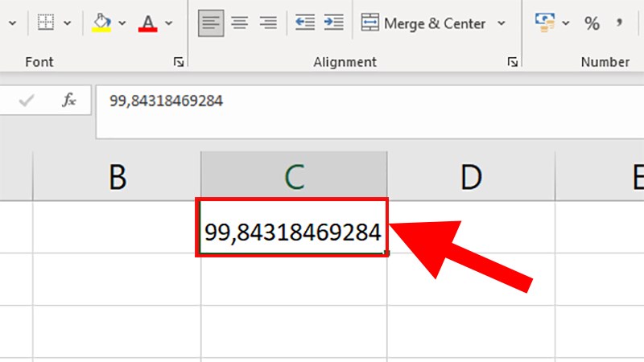Click the formula bar showing 99,84318469284
This screenshot has height=362, width=644.
click(362, 101)
